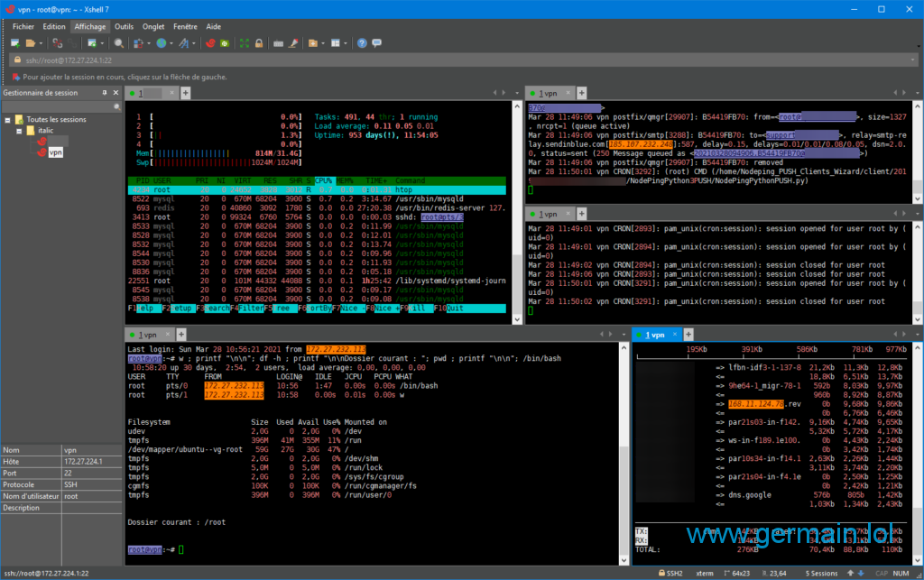Collapse the 'italic' folder in session tree

pyautogui.click(x=17, y=131)
